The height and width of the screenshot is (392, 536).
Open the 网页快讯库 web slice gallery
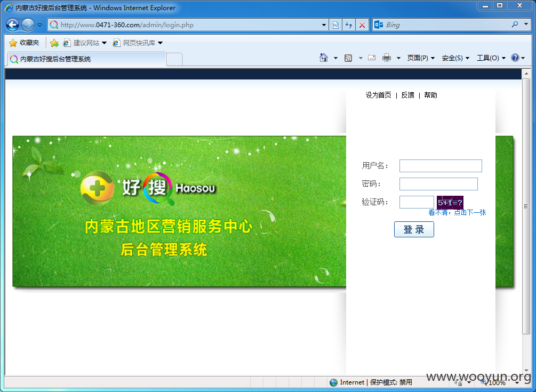[x=138, y=43]
